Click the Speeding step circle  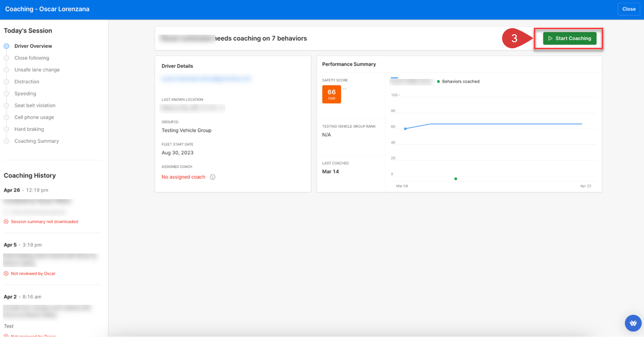[7, 94]
